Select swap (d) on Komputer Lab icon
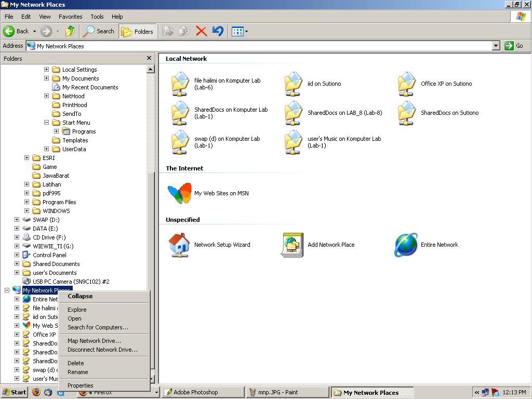Image resolution: width=532 pixels, height=399 pixels. [x=180, y=142]
